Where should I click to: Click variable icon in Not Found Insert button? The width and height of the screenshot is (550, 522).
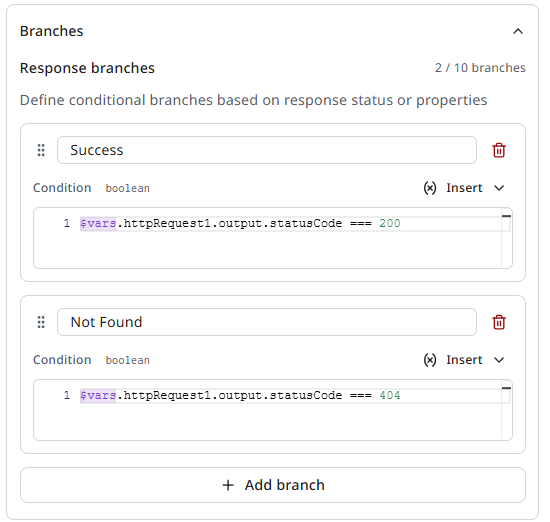point(430,360)
